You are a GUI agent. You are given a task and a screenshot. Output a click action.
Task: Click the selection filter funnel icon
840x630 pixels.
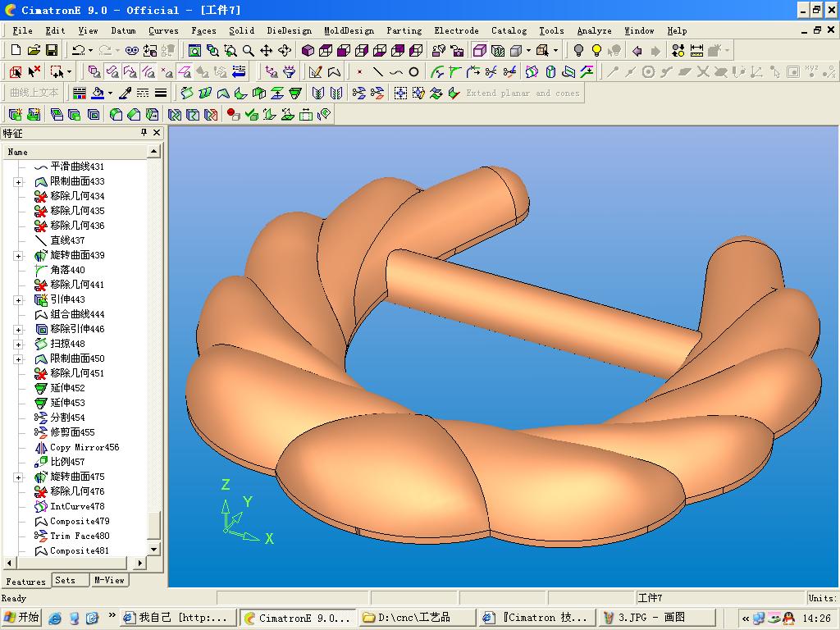coord(290,72)
